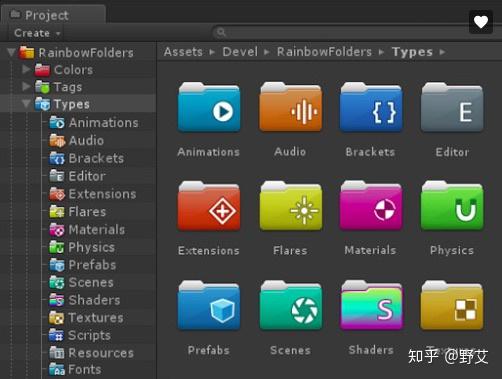Select the 'Shaders' caption under the grid folder

tap(371, 350)
